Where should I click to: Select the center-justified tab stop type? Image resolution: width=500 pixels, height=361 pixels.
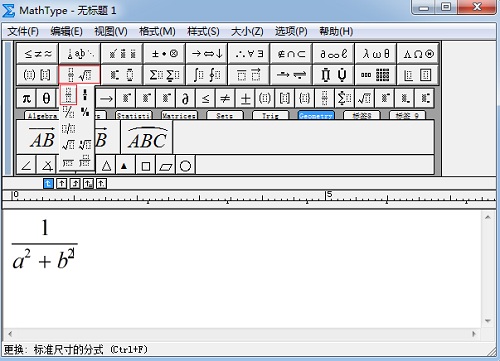coord(62,183)
